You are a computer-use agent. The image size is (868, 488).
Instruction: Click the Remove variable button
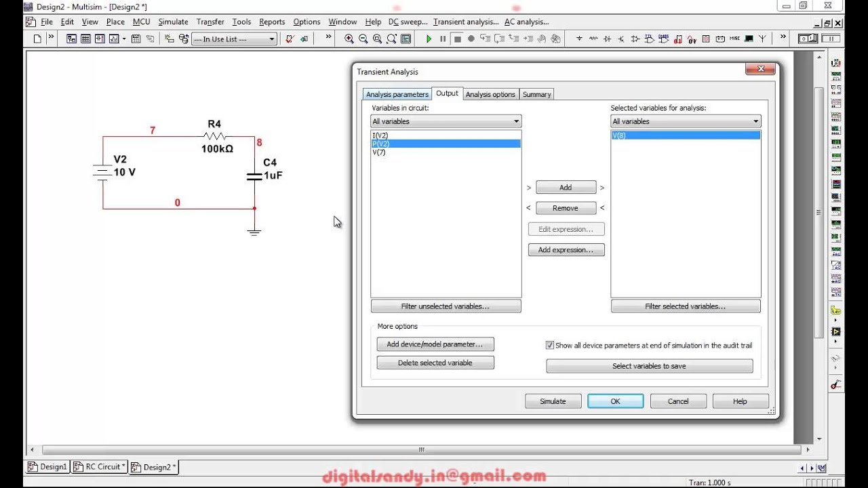click(x=566, y=208)
